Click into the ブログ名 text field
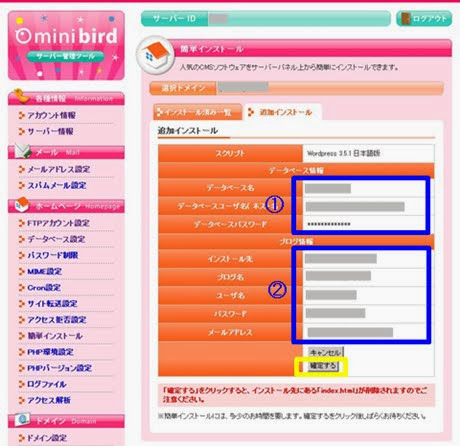460x446 pixels. (365, 276)
